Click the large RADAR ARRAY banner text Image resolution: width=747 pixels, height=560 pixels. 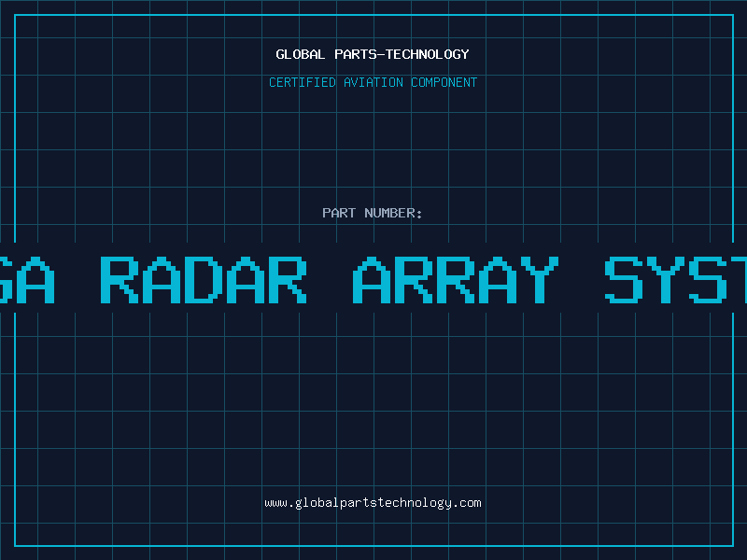330,280
